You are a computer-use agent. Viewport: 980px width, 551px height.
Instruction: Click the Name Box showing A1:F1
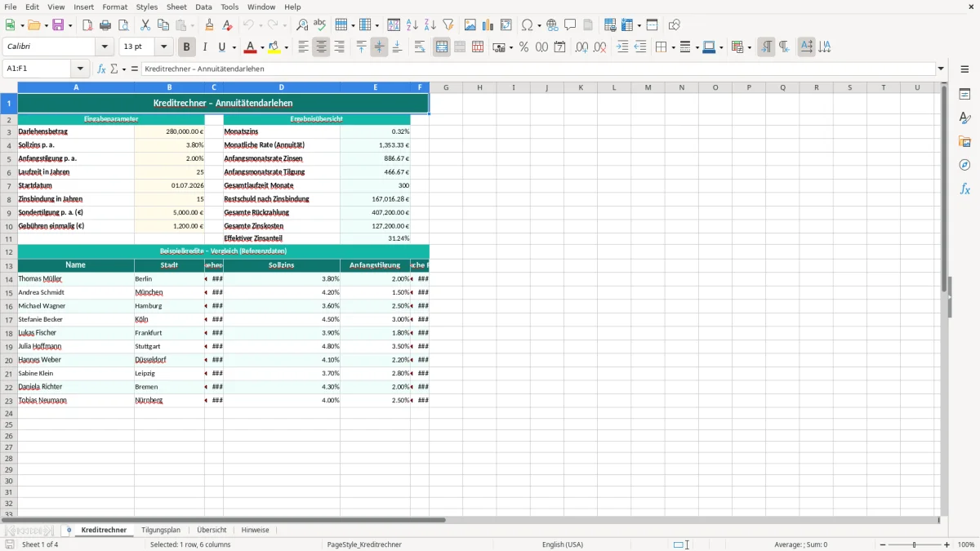click(x=38, y=69)
